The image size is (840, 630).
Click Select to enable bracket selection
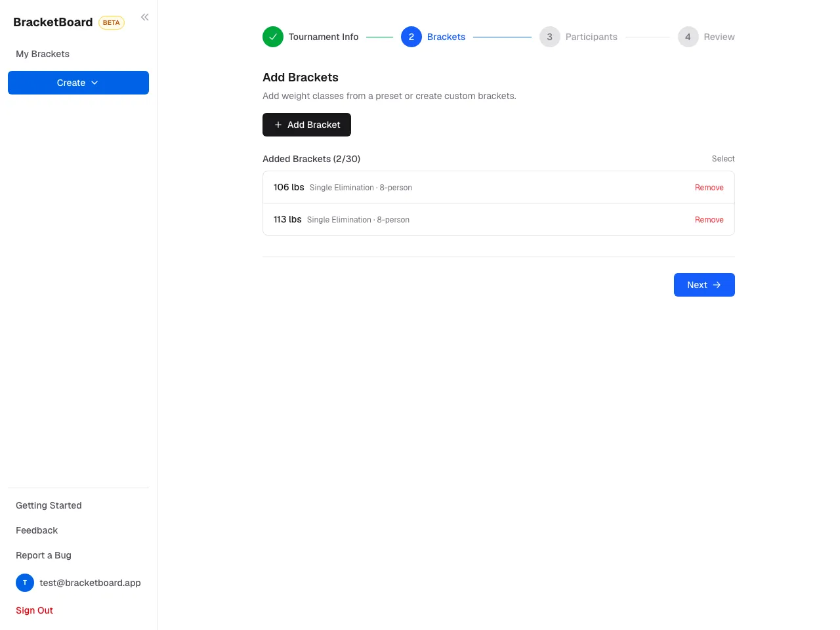click(723, 159)
